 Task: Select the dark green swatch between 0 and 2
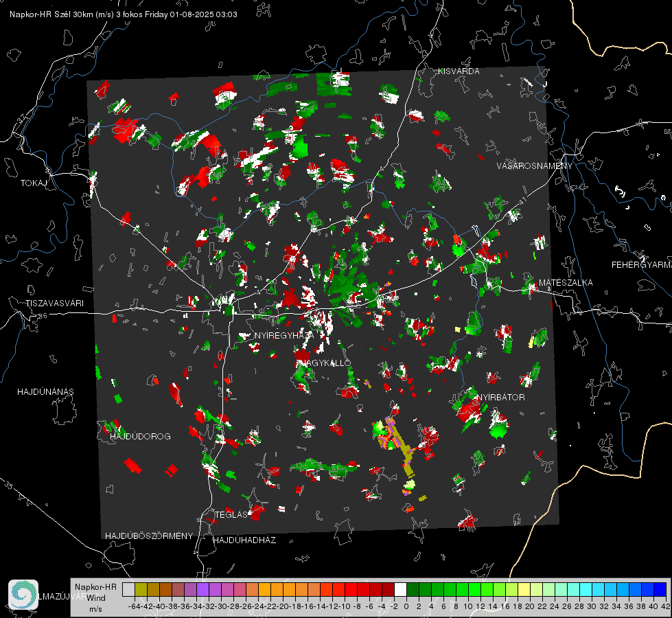[x=413, y=589]
